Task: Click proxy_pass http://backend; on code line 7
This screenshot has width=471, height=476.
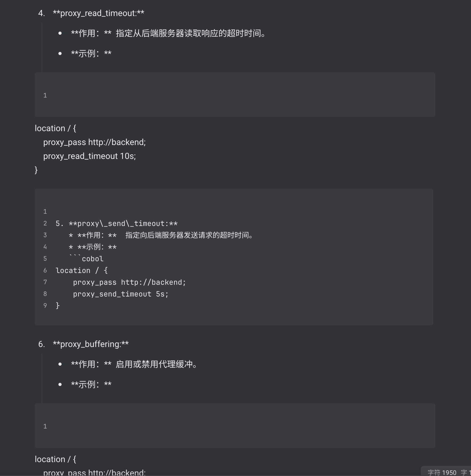Action: click(129, 282)
